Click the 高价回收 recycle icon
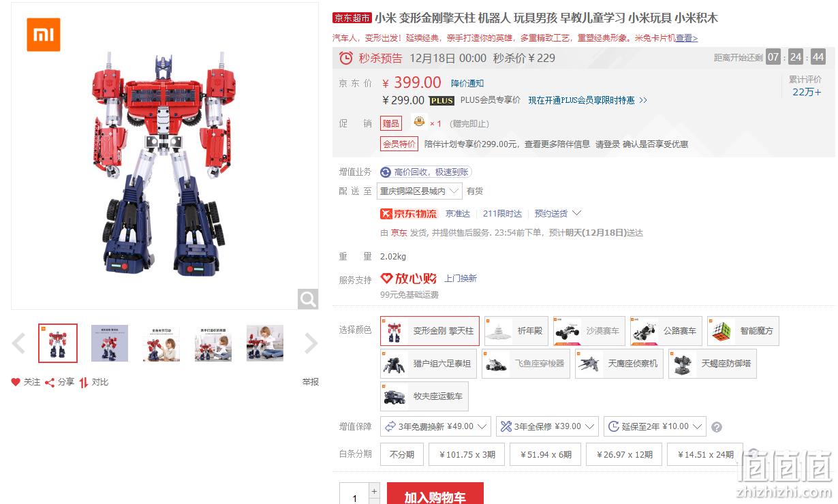This screenshot has height=504, width=838. (x=386, y=172)
